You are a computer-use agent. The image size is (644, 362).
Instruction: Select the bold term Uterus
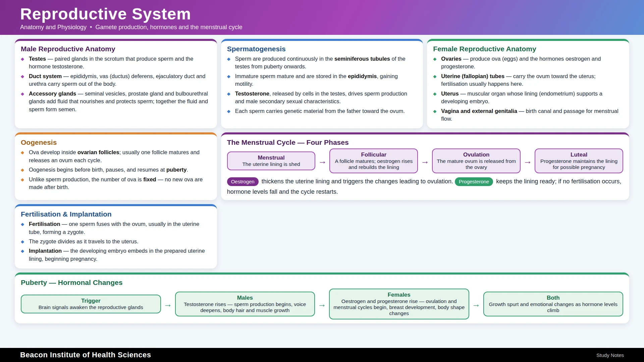tap(450, 94)
